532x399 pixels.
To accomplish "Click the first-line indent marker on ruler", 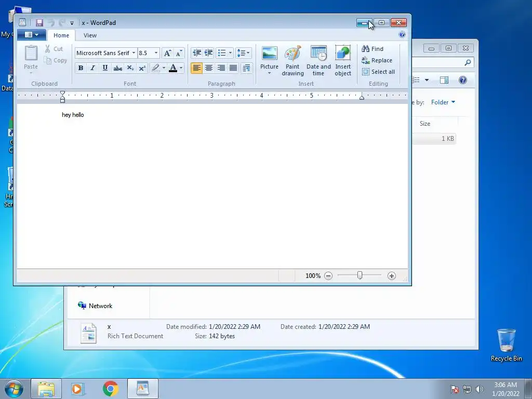I will [62, 94].
